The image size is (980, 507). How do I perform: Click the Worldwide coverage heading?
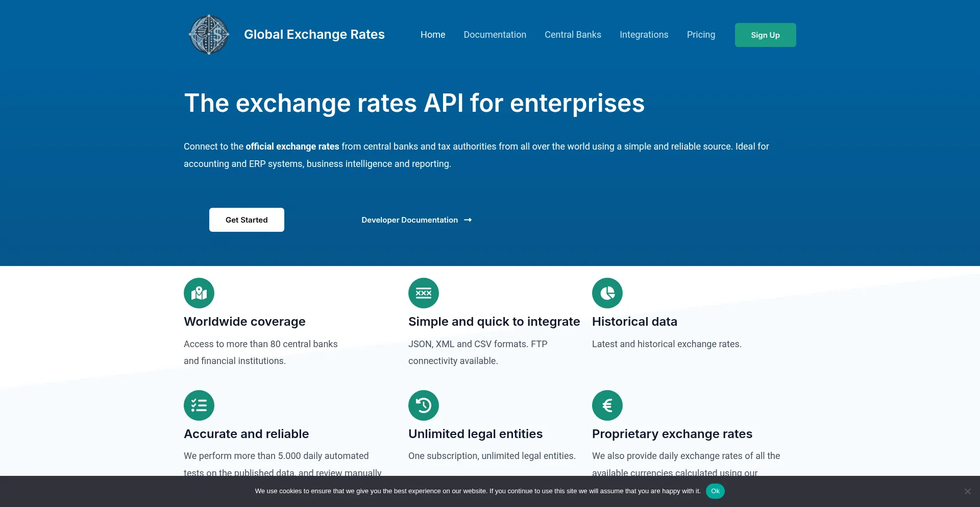click(x=244, y=322)
